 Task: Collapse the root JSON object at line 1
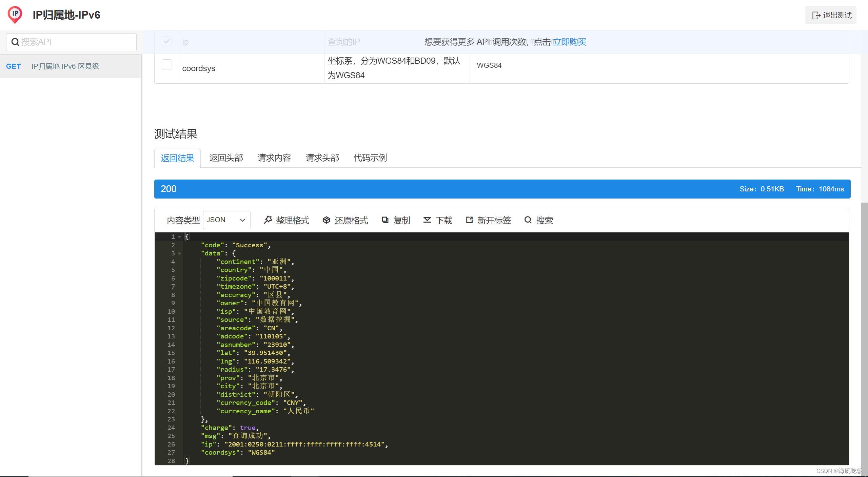point(180,237)
